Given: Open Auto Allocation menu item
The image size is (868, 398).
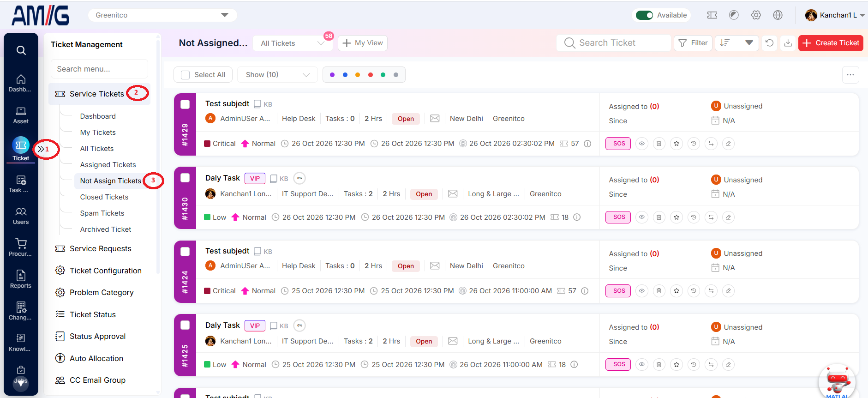Looking at the screenshot, I should [x=89, y=358].
